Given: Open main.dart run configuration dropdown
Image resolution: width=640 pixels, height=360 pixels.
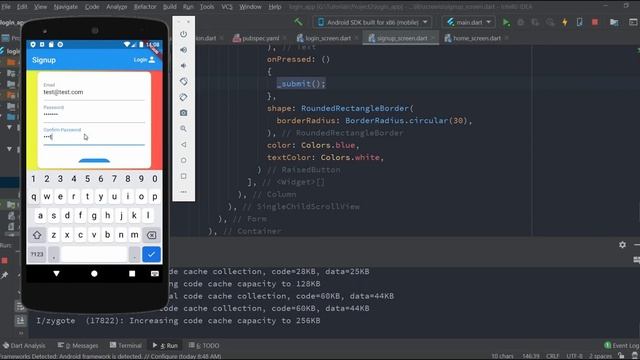Looking at the screenshot, I should [469, 22].
